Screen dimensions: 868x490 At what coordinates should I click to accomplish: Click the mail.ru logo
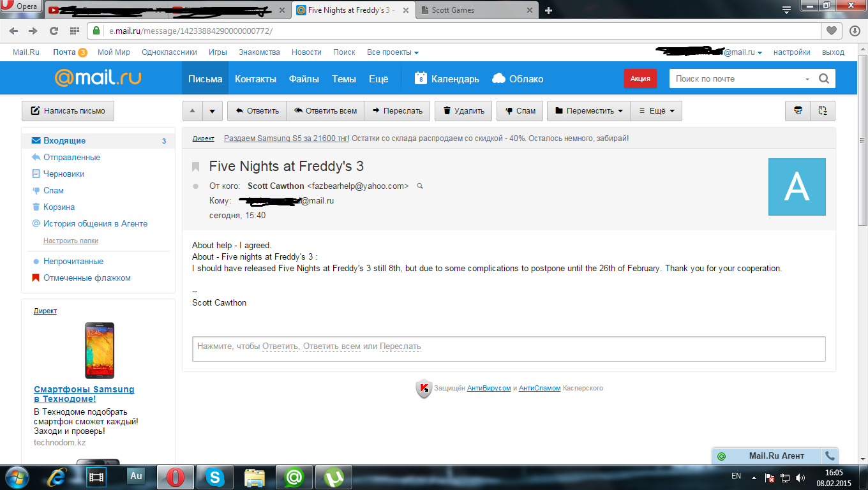(x=98, y=78)
